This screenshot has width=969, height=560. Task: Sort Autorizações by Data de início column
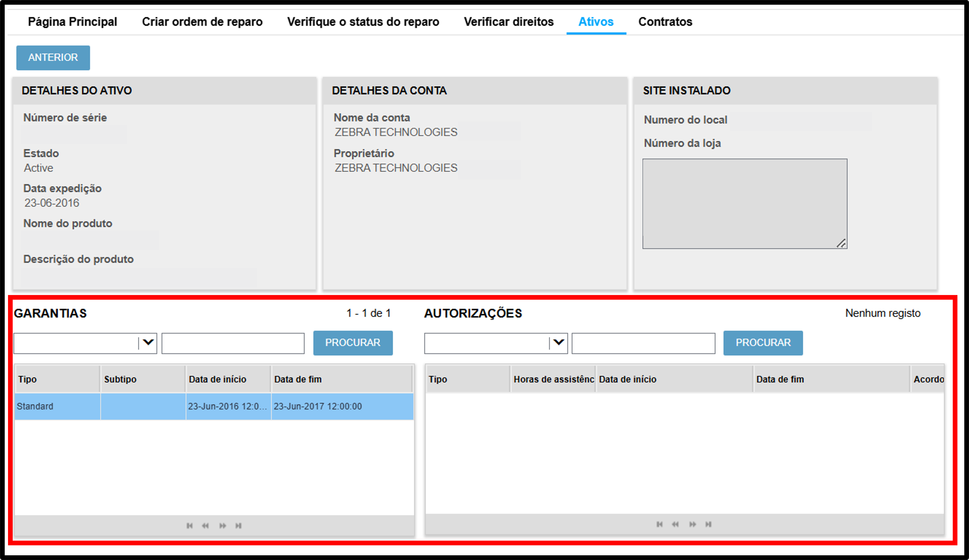pyautogui.click(x=674, y=379)
